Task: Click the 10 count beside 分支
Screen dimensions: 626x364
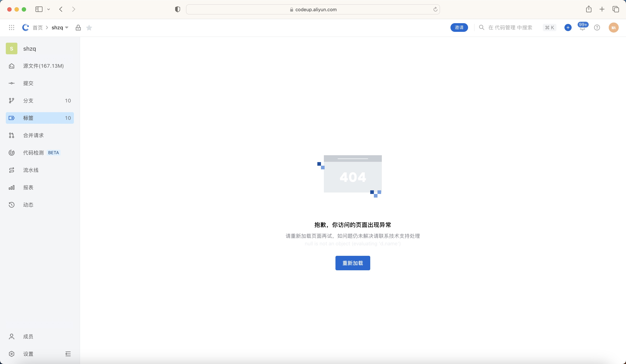Action: 68,100
